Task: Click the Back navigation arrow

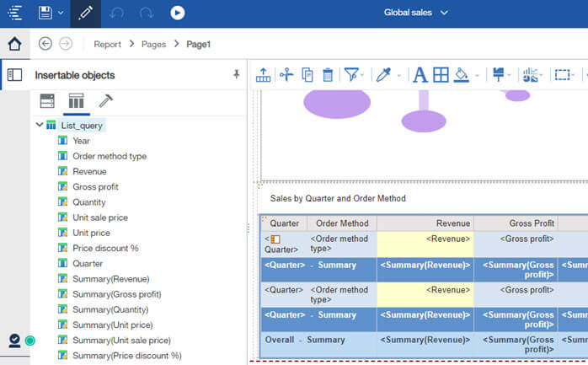Action: pyautogui.click(x=45, y=44)
